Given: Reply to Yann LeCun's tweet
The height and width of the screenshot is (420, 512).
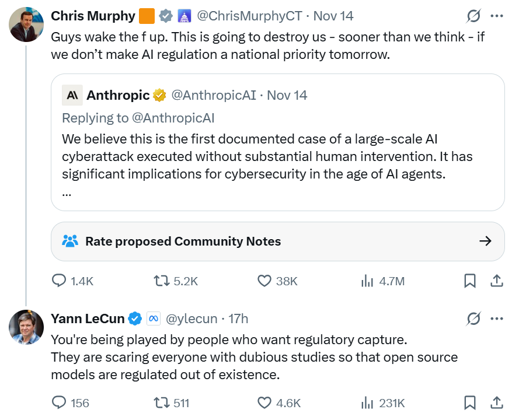Looking at the screenshot, I should coord(59,403).
